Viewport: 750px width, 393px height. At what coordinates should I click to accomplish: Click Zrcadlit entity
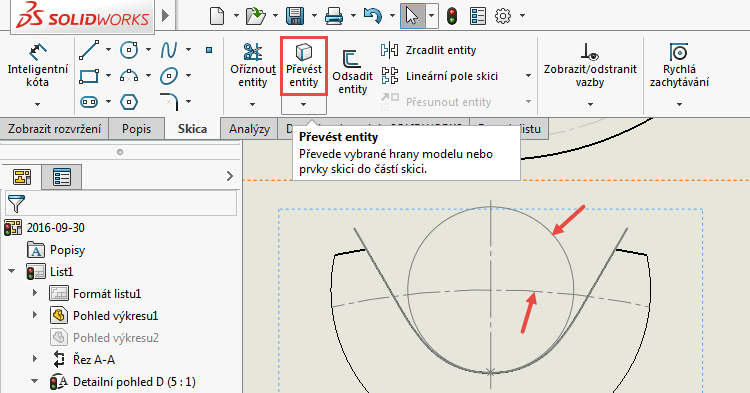(x=429, y=50)
